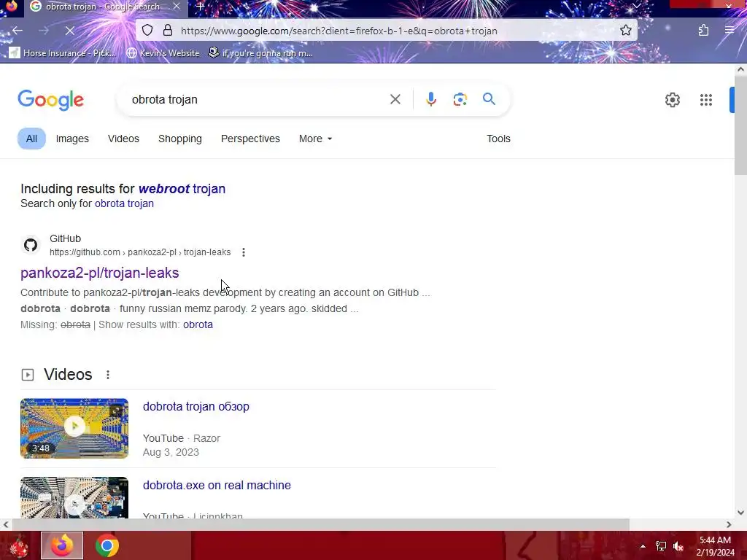Open Kevin's Website bookmark
This screenshot has width=747, height=560.
[x=163, y=52]
